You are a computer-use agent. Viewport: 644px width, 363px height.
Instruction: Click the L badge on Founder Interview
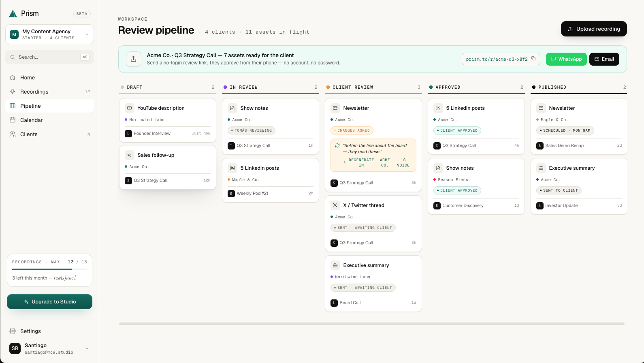[128, 133]
